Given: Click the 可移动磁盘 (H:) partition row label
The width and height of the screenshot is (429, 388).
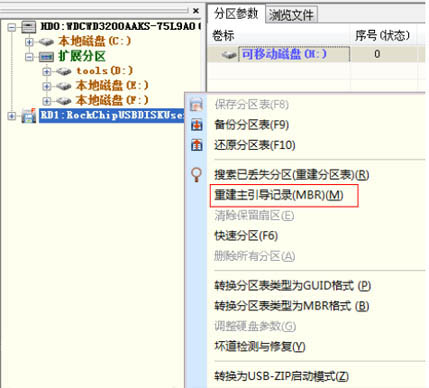Looking at the screenshot, I should pos(284,54).
